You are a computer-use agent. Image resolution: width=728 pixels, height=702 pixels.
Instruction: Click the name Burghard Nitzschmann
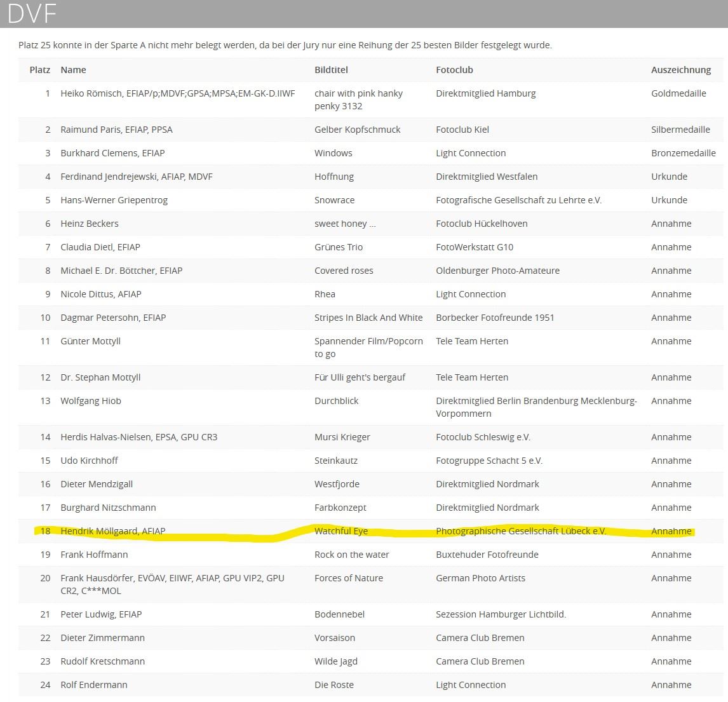click(x=108, y=508)
